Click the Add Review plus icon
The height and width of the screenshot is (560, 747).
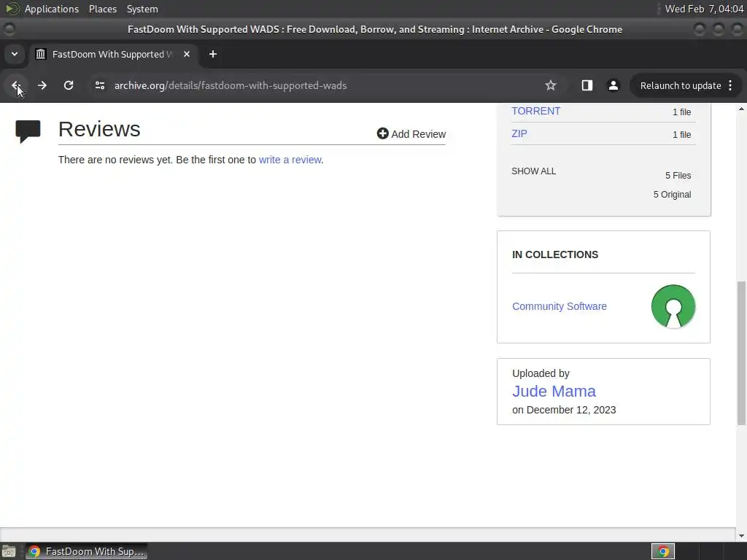coord(382,133)
